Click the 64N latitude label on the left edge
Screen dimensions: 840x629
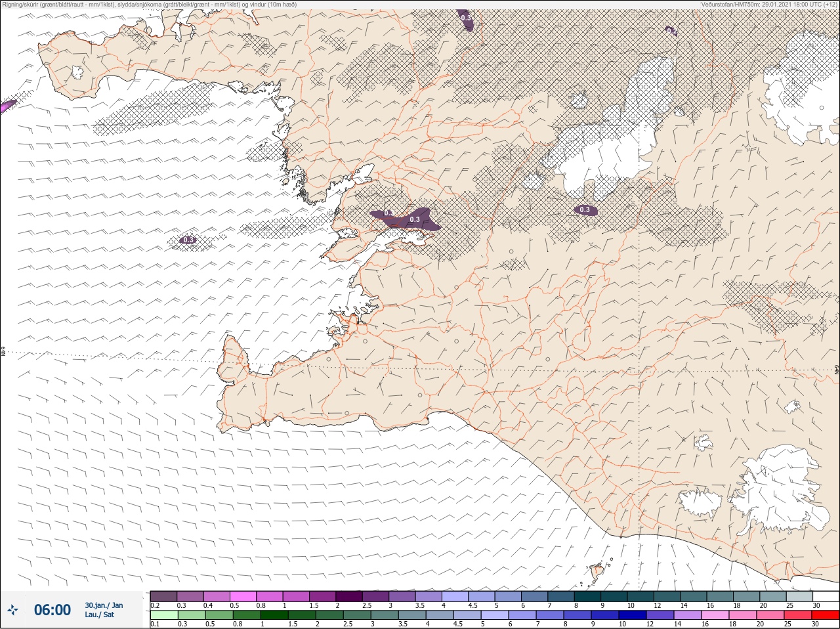(3, 352)
